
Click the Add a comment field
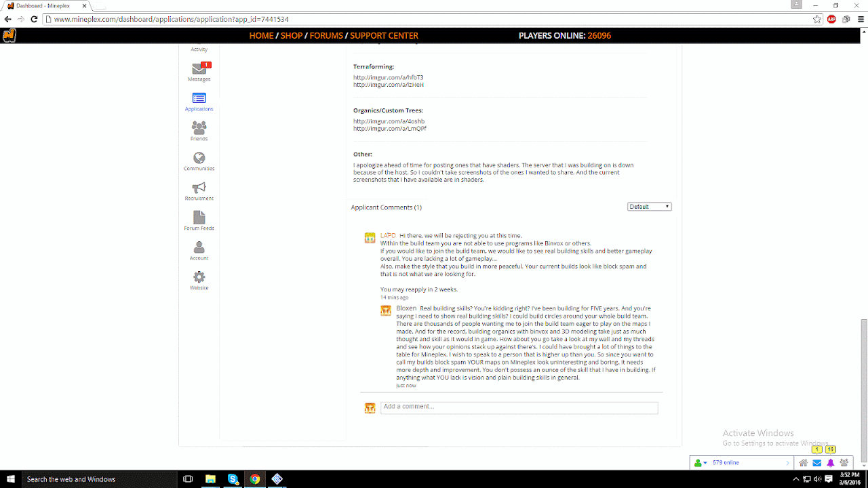[x=519, y=407]
